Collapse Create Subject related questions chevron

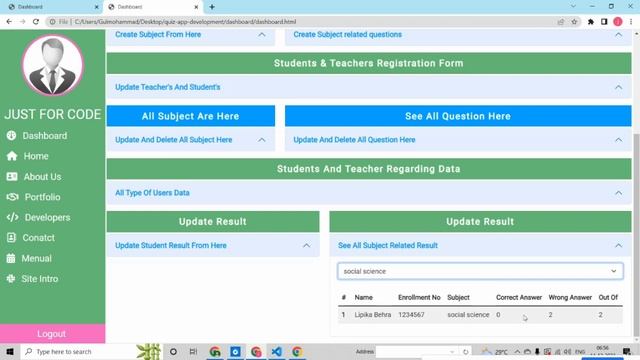pyautogui.click(x=618, y=35)
